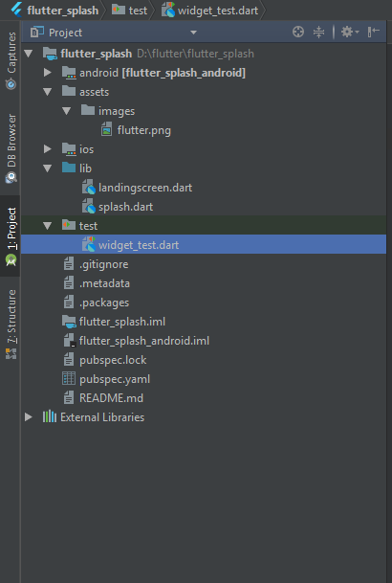Open the DB Browser side tab

(x=11, y=148)
